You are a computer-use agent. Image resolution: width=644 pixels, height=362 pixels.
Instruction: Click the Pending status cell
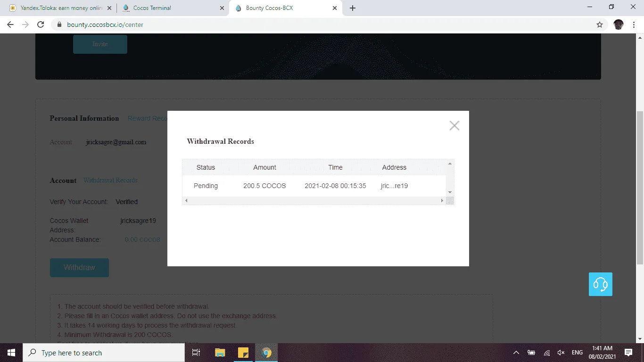point(206,186)
